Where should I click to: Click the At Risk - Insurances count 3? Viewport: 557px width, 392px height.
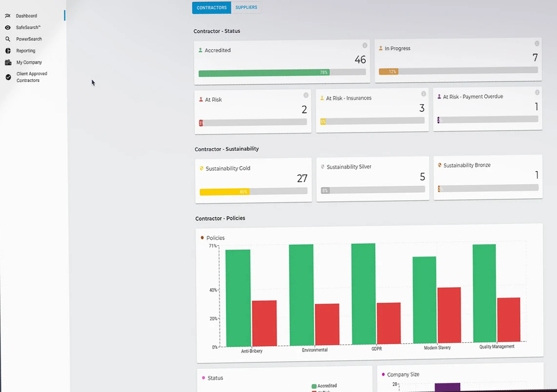[422, 108]
